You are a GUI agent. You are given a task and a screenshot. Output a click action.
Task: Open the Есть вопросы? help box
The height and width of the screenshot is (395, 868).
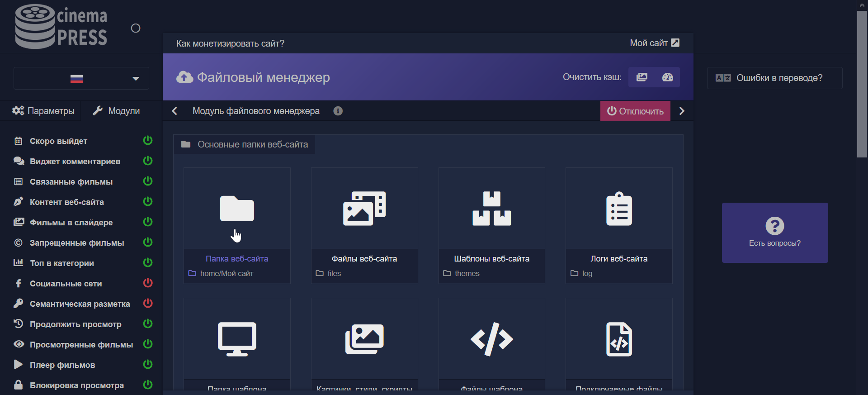coord(774,233)
